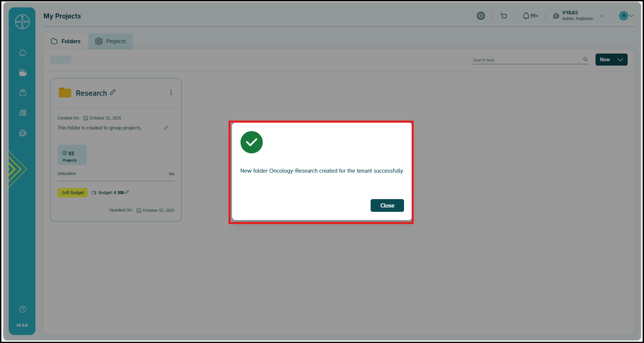Open the library books icon in sidebar
644x343 pixels.
click(x=23, y=113)
